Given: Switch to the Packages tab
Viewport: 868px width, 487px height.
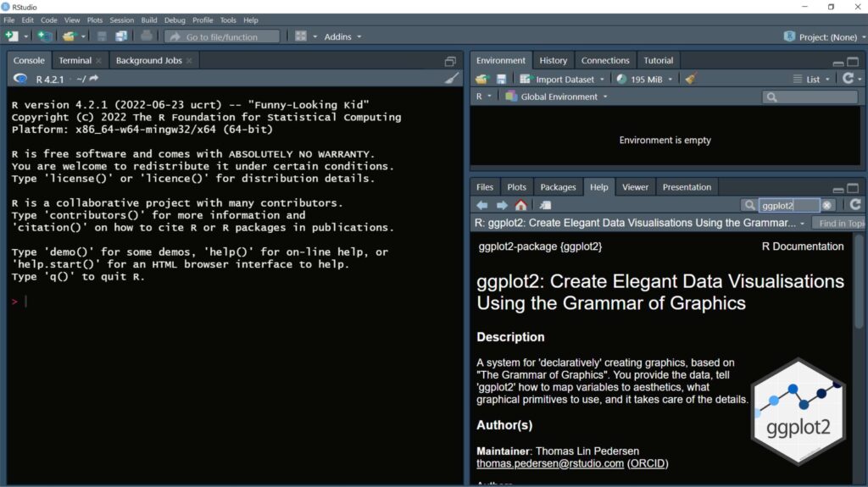Looking at the screenshot, I should [558, 187].
